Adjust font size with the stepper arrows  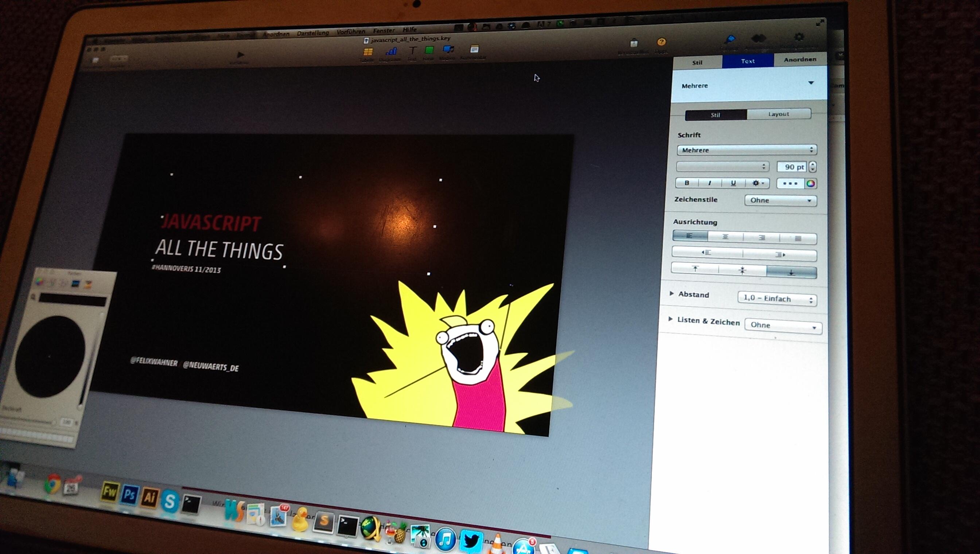coord(813,167)
